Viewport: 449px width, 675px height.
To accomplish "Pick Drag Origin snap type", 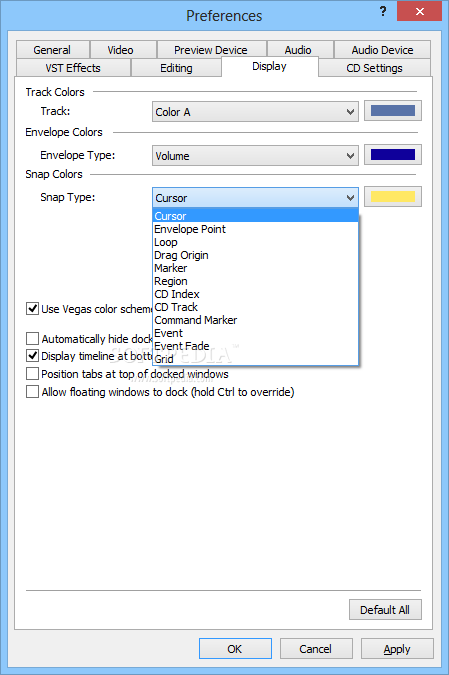I will pos(255,255).
